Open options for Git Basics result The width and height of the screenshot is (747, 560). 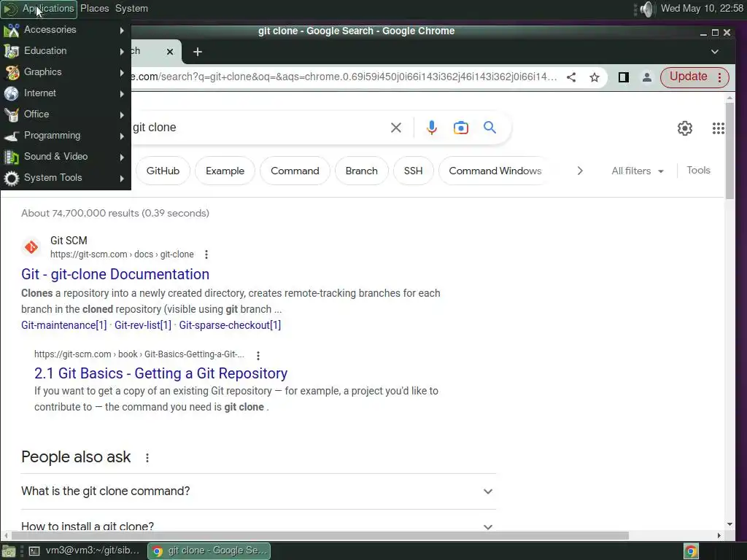[258, 355]
